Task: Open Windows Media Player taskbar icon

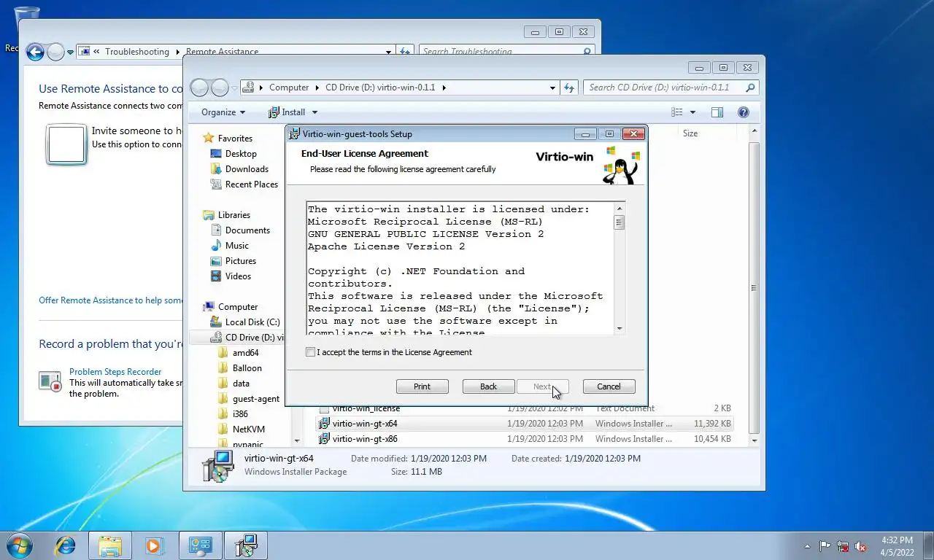Action: tap(154, 545)
